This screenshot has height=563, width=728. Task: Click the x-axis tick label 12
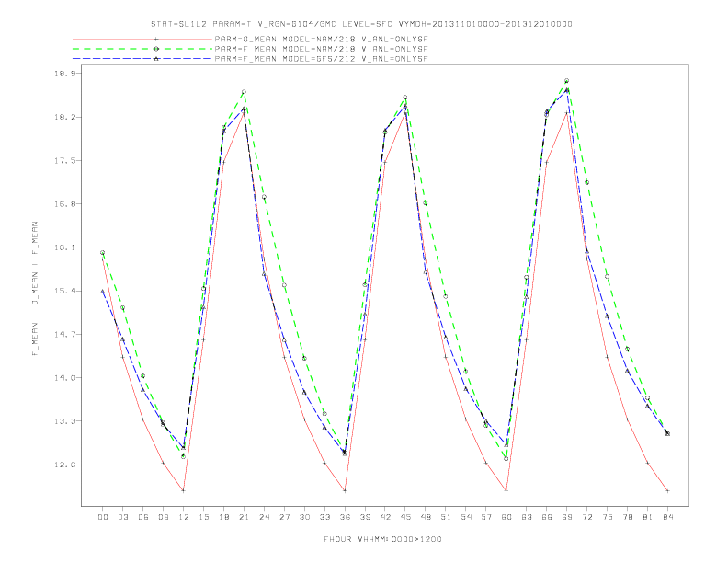184,517
